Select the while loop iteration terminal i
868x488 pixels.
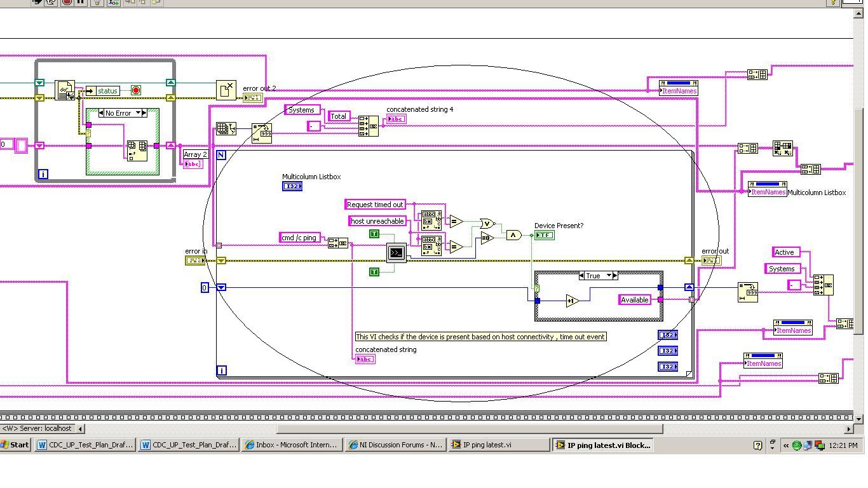(43, 174)
